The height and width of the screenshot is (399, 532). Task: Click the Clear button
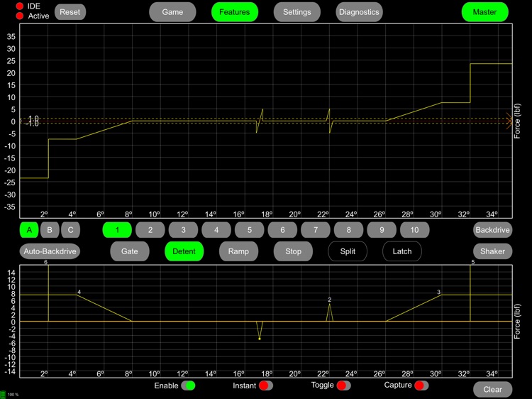coord(492,390)
